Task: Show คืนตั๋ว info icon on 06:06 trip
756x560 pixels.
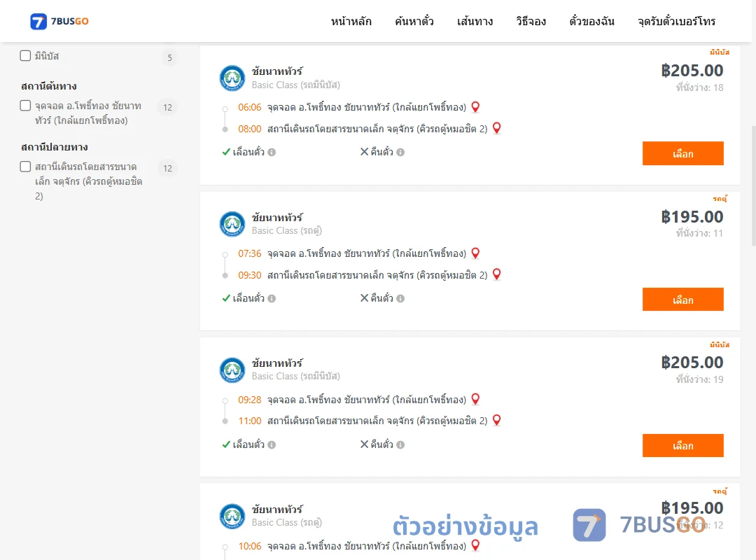Action: point(400,153)
